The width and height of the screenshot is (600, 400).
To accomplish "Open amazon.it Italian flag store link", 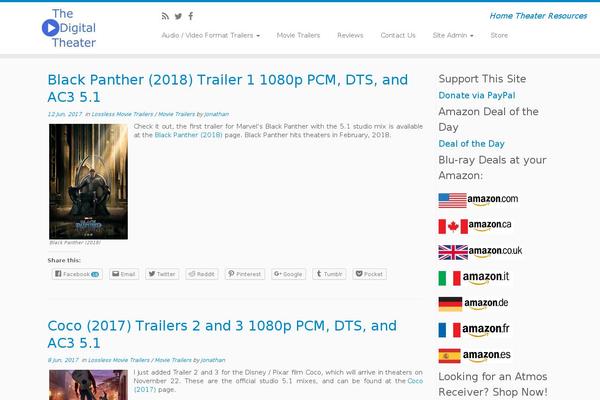I will [474, 278].
